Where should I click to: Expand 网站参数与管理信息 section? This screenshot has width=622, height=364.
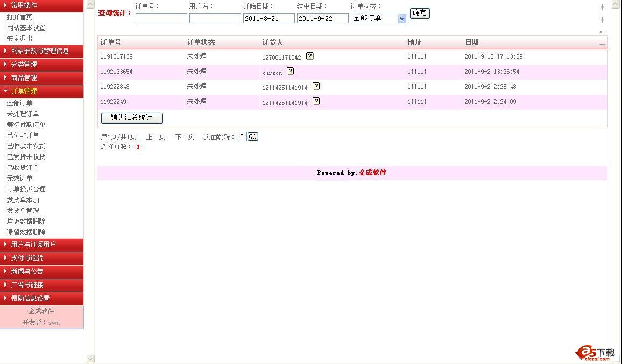[41, 51]
